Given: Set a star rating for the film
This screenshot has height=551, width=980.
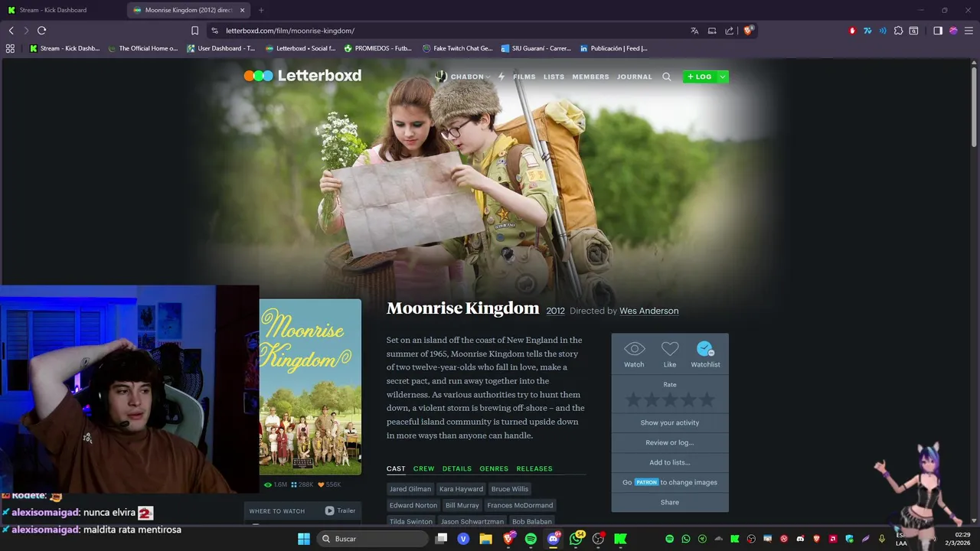Looking at the screenshot, I should coord(670,399).
